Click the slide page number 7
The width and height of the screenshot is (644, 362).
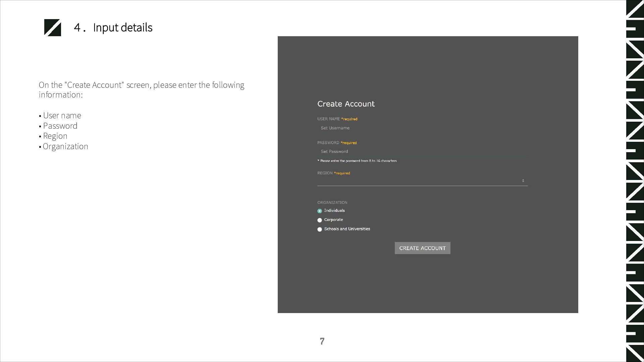click(322, 341)
